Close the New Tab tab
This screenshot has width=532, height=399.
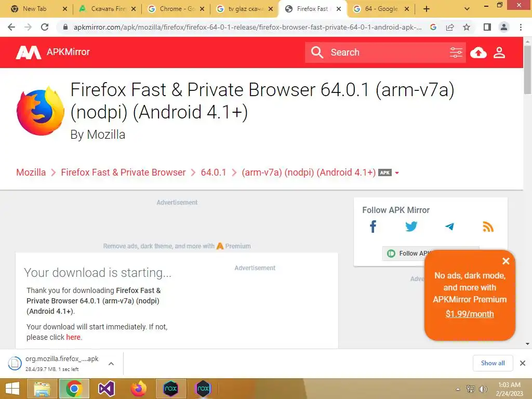click(65, 9)
